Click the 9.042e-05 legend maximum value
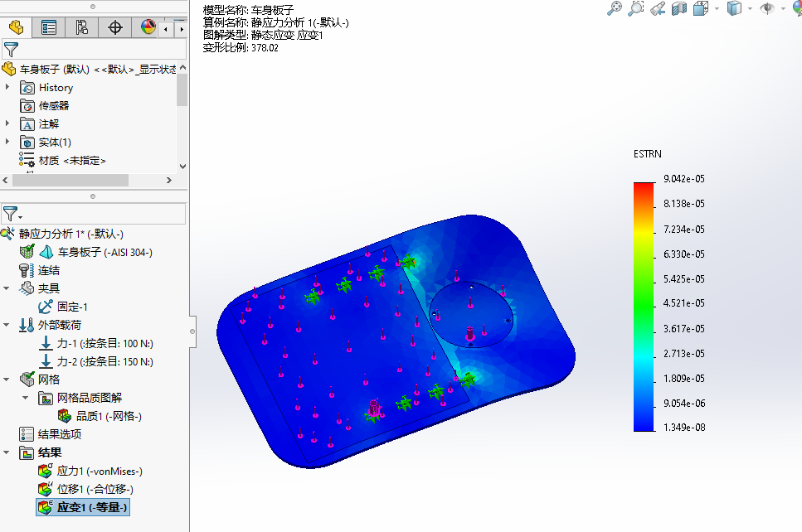The height and width of the screenshot is (532, 802). pyautogui.click(x=684, y=179)
